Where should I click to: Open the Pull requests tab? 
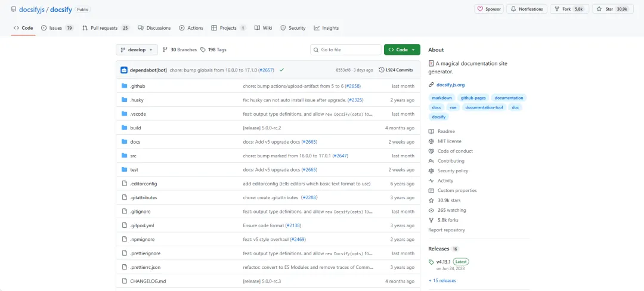[x=106, y=28]
